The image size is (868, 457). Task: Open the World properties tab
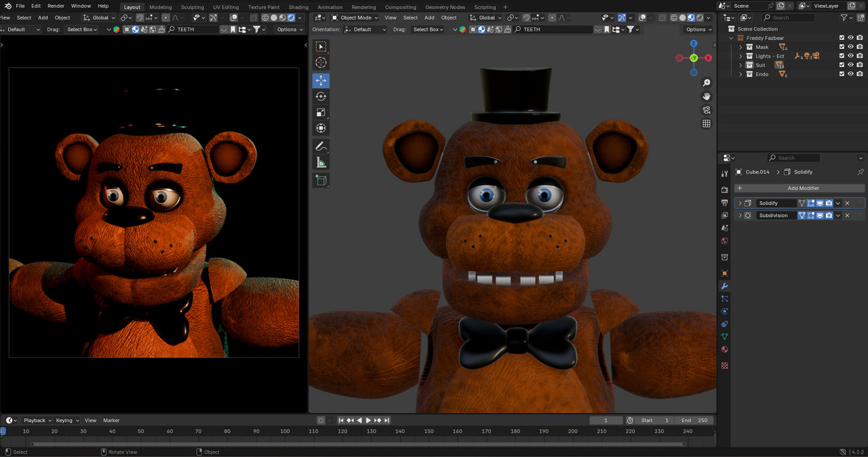click(x=724, y=241)
